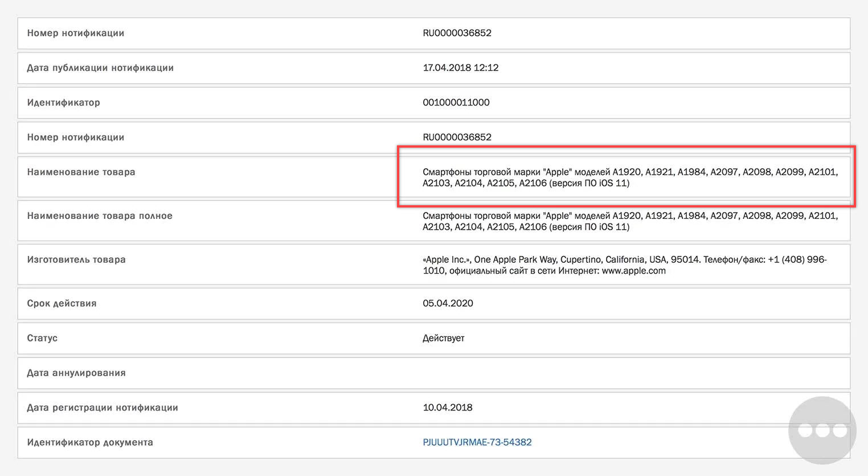
Task: Click the "Идентификатор" row label
Action: click(63, 103)
